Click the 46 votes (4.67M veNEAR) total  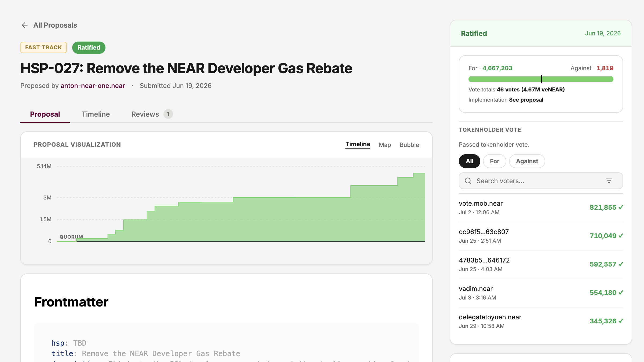pos(531,90)
